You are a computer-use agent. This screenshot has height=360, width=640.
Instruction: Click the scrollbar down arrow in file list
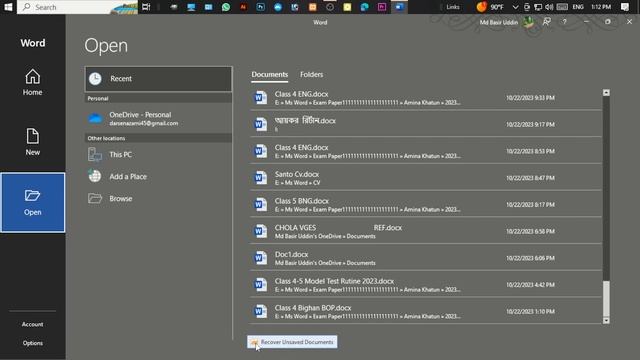pos(606,320)
